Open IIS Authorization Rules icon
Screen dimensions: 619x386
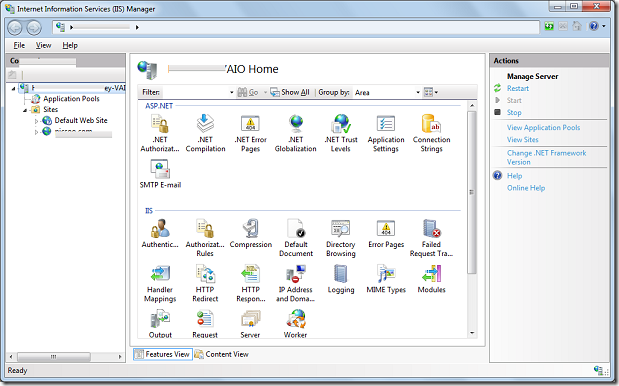click(205, 238)
